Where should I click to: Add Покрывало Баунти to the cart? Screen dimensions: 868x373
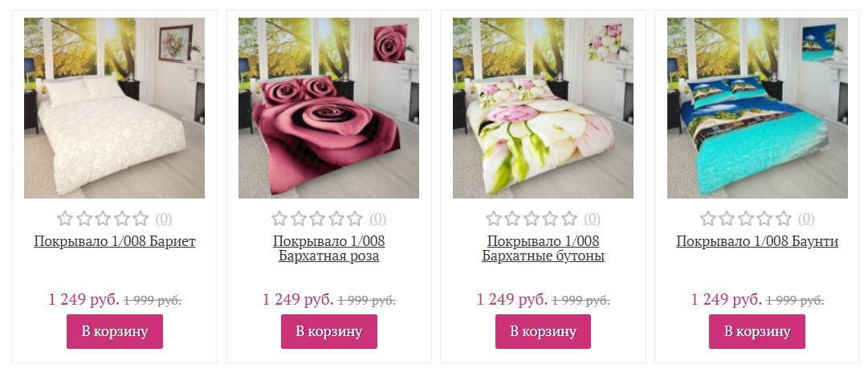click(x=756, y=331)
